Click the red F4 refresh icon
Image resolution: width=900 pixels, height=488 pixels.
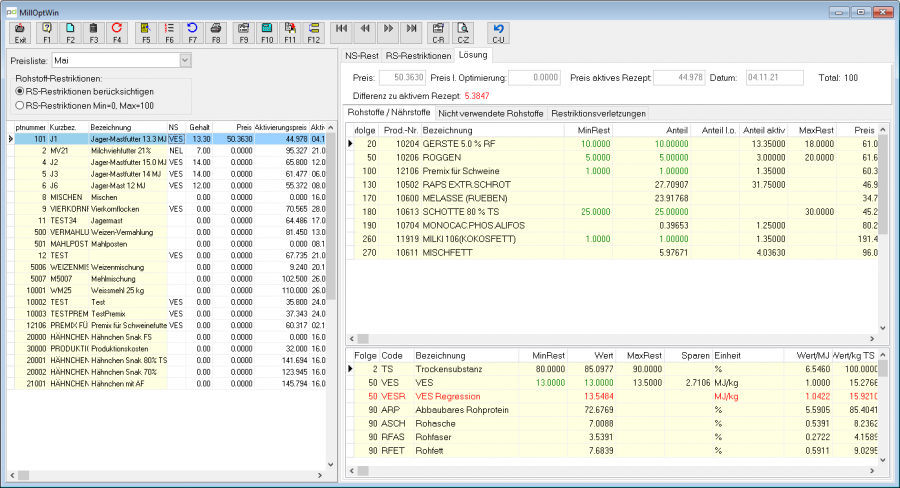(x=117, y=33)
